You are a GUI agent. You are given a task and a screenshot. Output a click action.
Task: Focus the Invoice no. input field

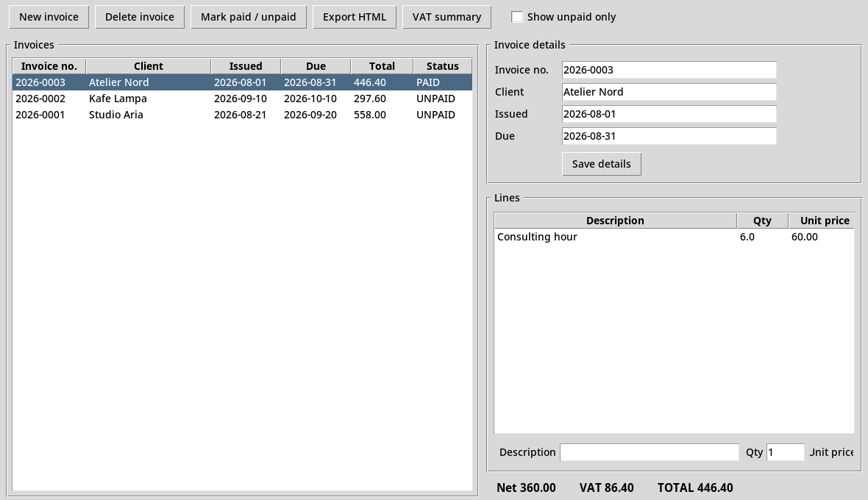pos(669,70)
